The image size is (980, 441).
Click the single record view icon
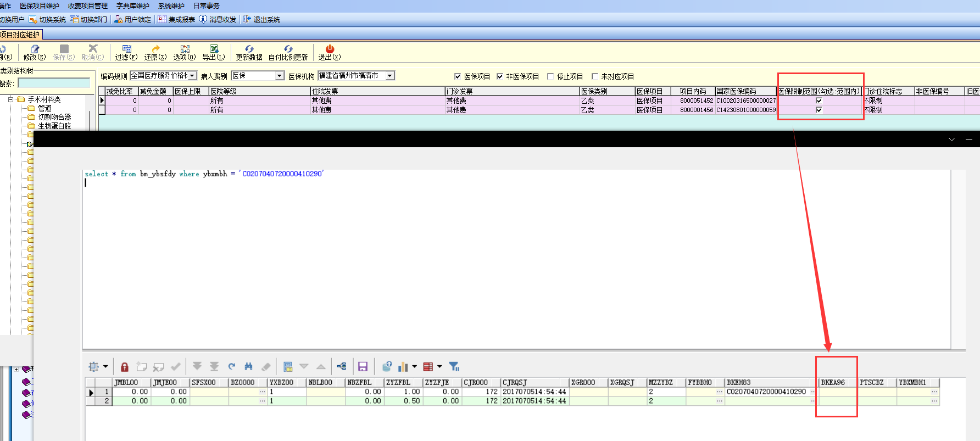tap(287, 366)
